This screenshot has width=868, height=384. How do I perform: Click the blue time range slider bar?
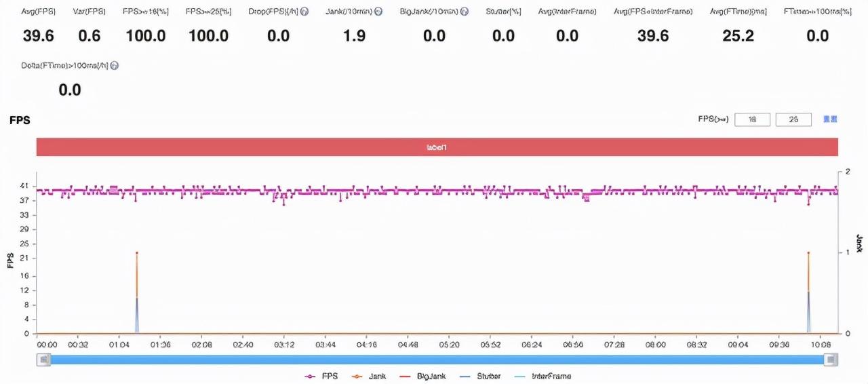[x=437, y=360]
